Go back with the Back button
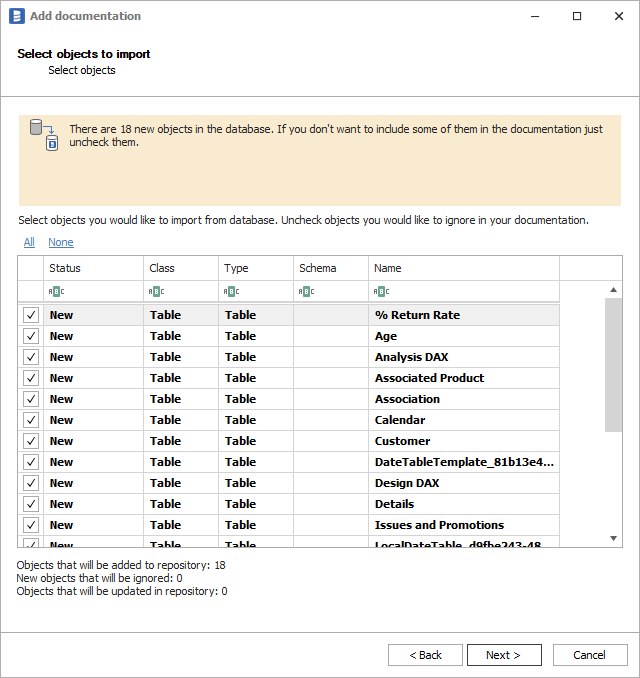The width and height of the screenshot is (640, 678). (x=425, y=655)
